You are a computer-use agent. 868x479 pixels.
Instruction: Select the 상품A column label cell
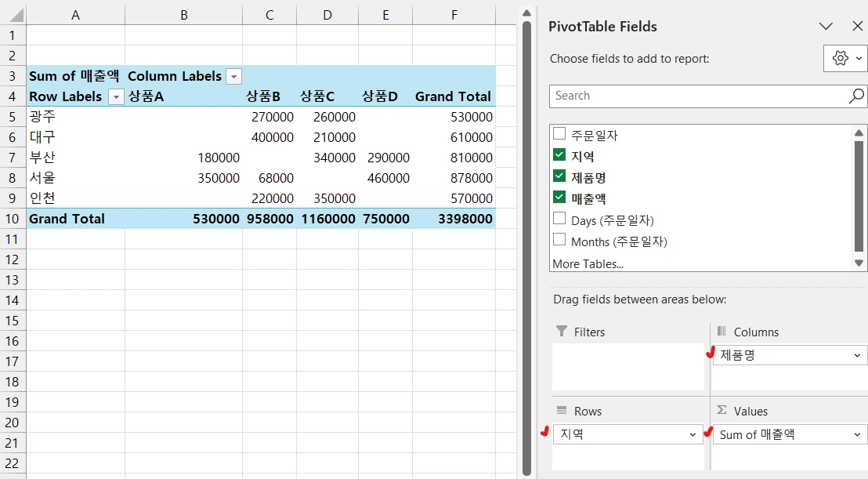tap(184, 96)
